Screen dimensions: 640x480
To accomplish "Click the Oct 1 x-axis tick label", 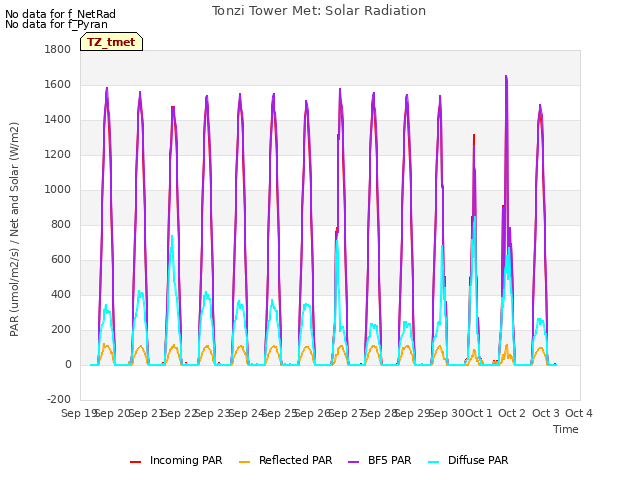I will pos(479,413).
